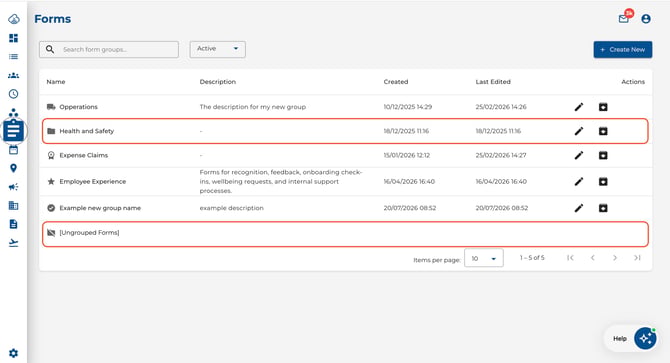Viewport: 670px width, 363px height.
Task: Open the dashboard grid icon in sidebar
Action: coord(14,38)
